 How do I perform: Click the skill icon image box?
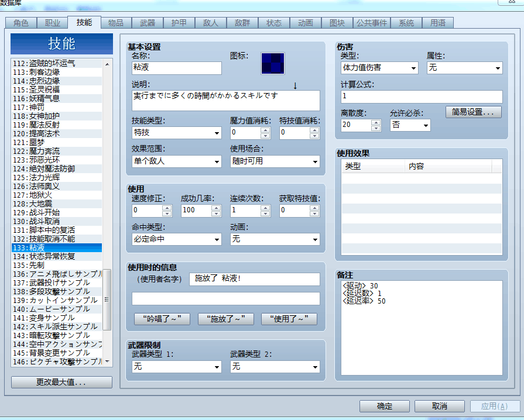[273, 63]
